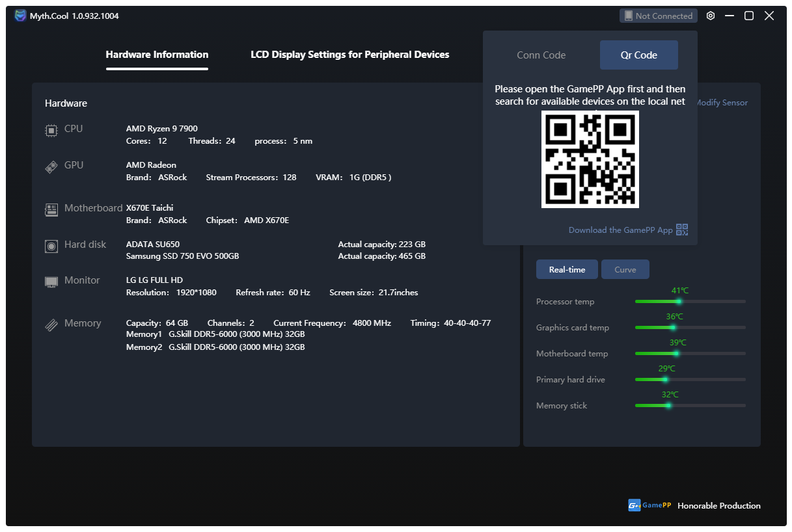The height and width of the screenshot is (532, 792).
Task: Click the Memory stick icon
Action: 51,325
